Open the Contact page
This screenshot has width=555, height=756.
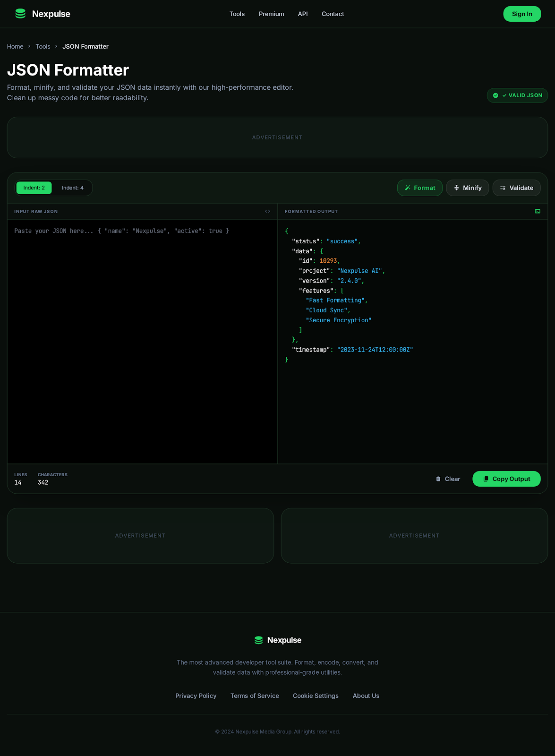click(x=333, y=14)
